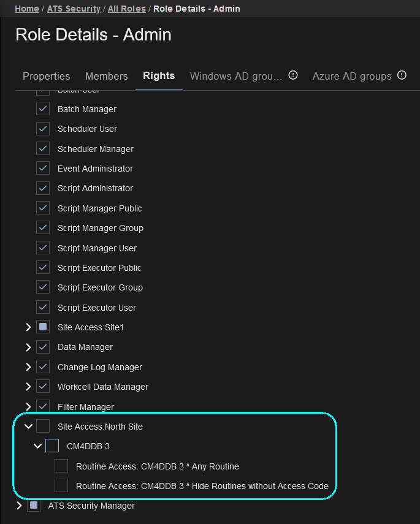Click the info icon beside Azure AD groups
Image resolution: width=420 pixels, height=524 pixels.
tap(402, 75)
